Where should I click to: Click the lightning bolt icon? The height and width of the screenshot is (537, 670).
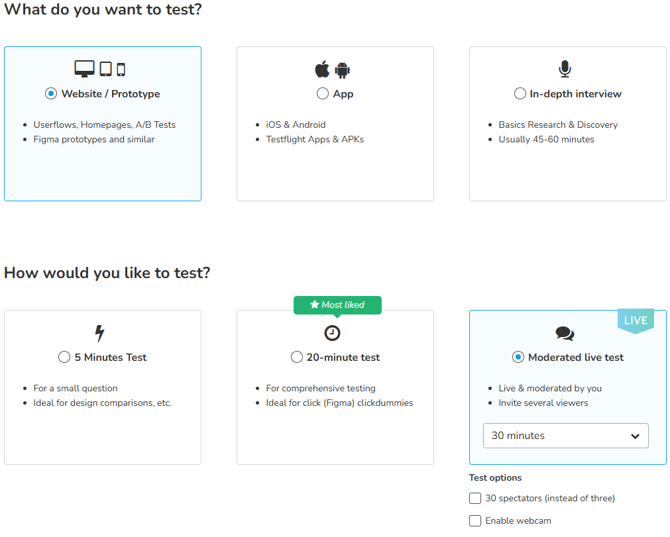click(100, 333)
